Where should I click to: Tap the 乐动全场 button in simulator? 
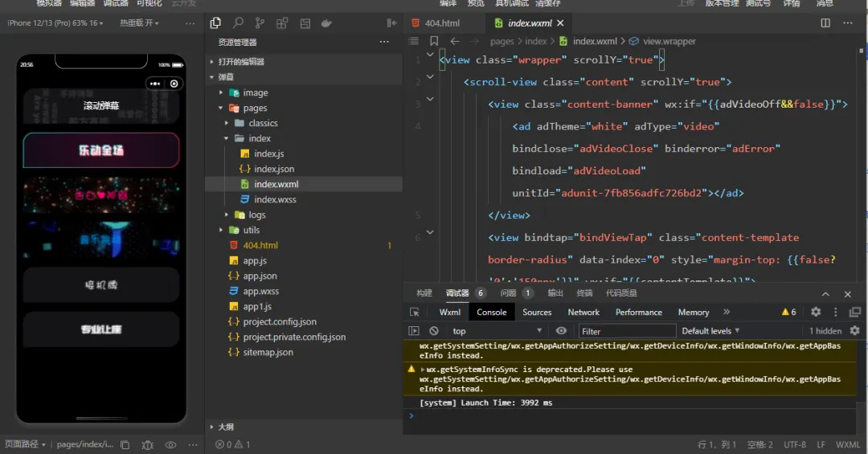(101, 150)
